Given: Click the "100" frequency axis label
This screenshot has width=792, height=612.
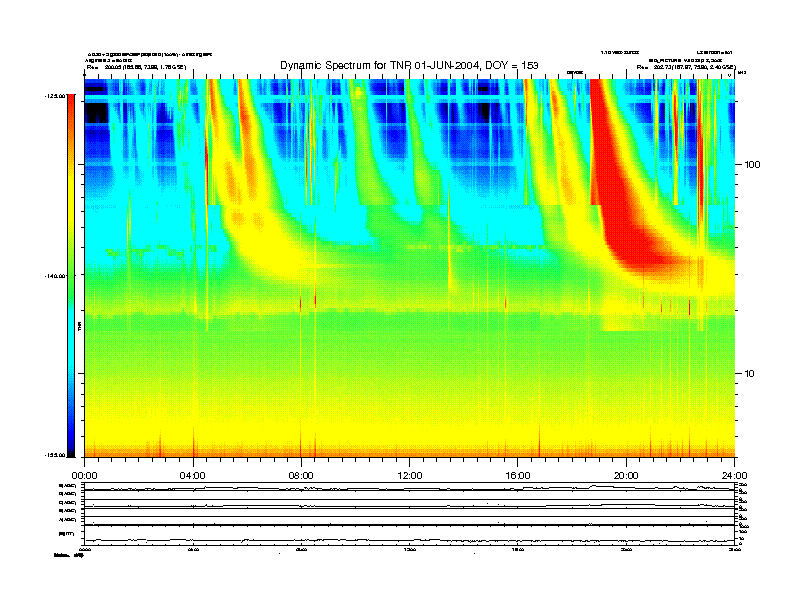Looking at the screenshot, I should coord(752,165).
